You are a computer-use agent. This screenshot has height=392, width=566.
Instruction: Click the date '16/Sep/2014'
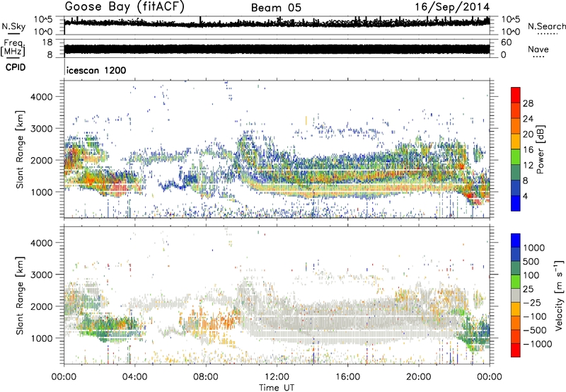452,7
